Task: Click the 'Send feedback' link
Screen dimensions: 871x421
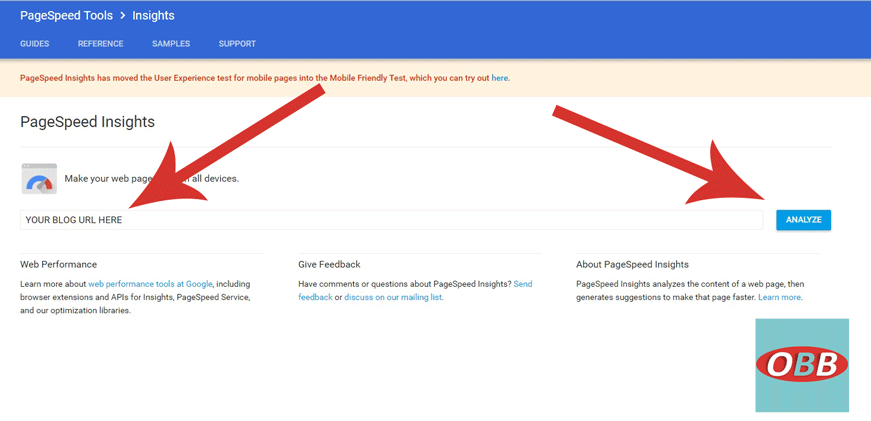Action: 415,290
